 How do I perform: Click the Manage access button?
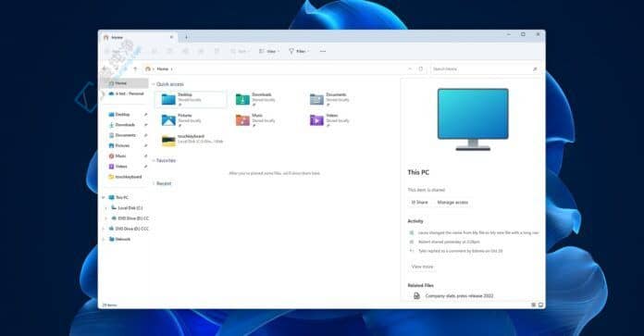click(x=452, y=203)
